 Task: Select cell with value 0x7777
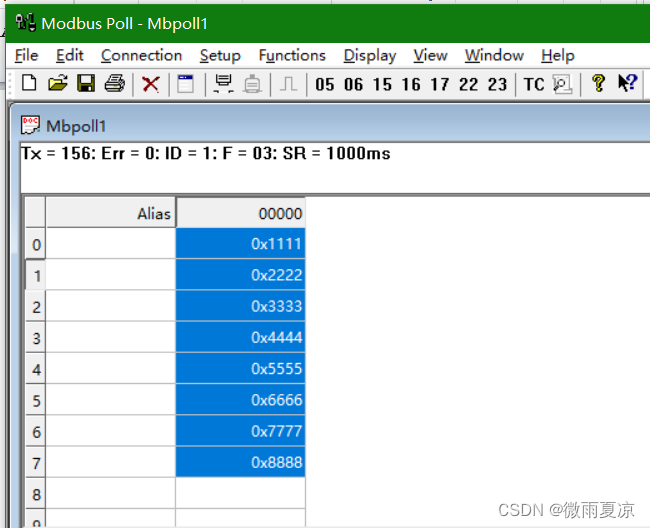point(240,431)
